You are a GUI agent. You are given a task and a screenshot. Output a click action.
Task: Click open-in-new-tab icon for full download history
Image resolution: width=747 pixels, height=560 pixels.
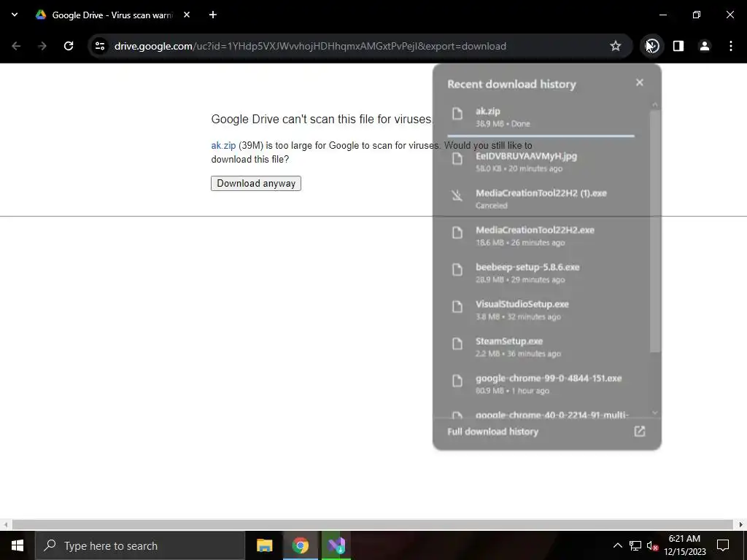[640, 432]
